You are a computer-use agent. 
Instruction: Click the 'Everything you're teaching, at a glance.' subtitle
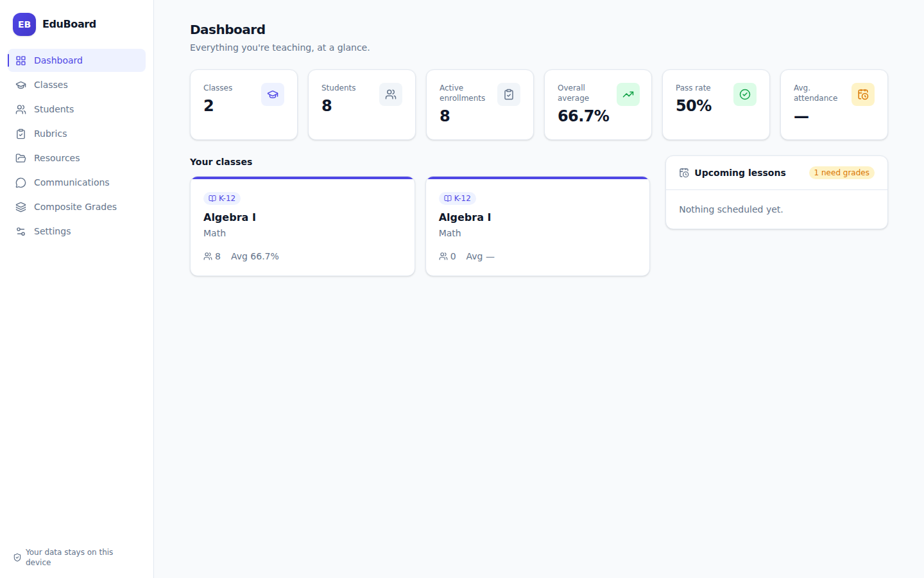(x=280, y=48)
